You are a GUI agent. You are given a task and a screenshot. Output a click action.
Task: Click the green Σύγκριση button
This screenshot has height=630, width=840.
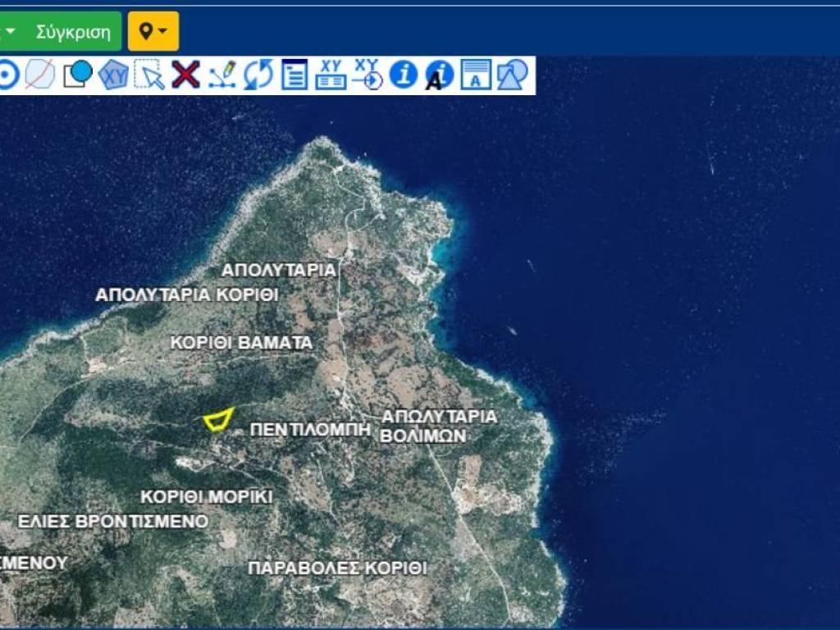(73, 32)
